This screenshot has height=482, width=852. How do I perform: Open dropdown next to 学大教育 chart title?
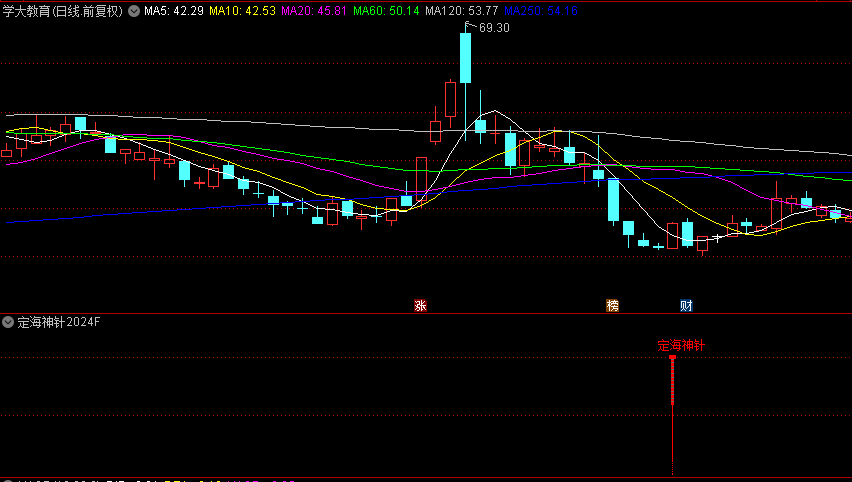(134, 11)
